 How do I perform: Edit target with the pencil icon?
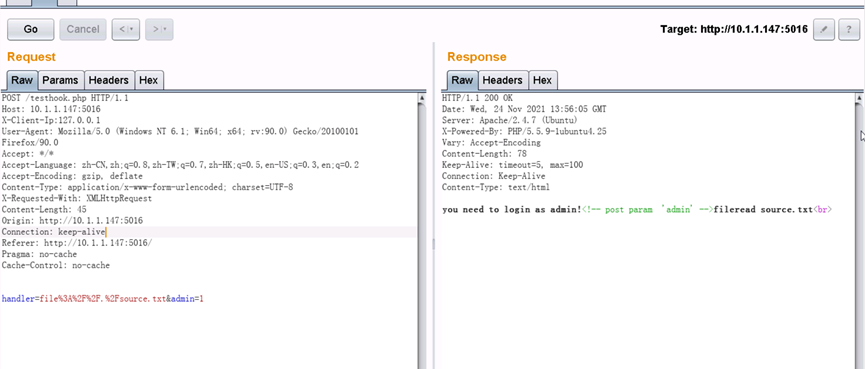point(824,29)
